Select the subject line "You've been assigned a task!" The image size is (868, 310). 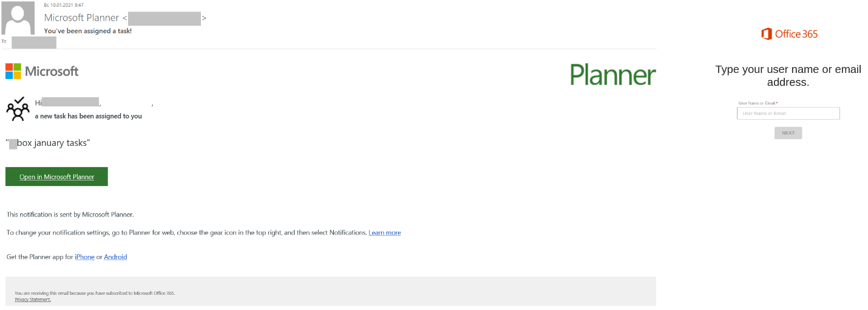click(x=88, y=31)
